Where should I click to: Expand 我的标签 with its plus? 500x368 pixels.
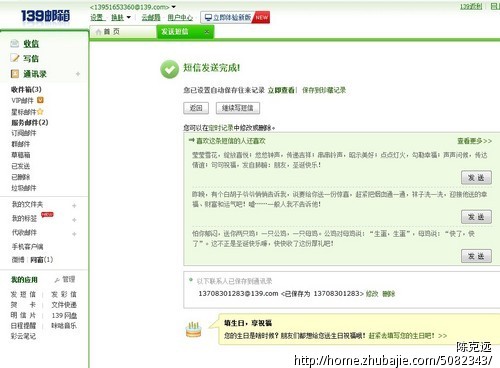click(74, 220)
